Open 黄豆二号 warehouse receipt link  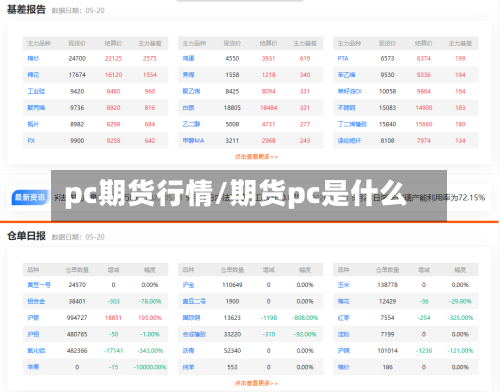194,301
